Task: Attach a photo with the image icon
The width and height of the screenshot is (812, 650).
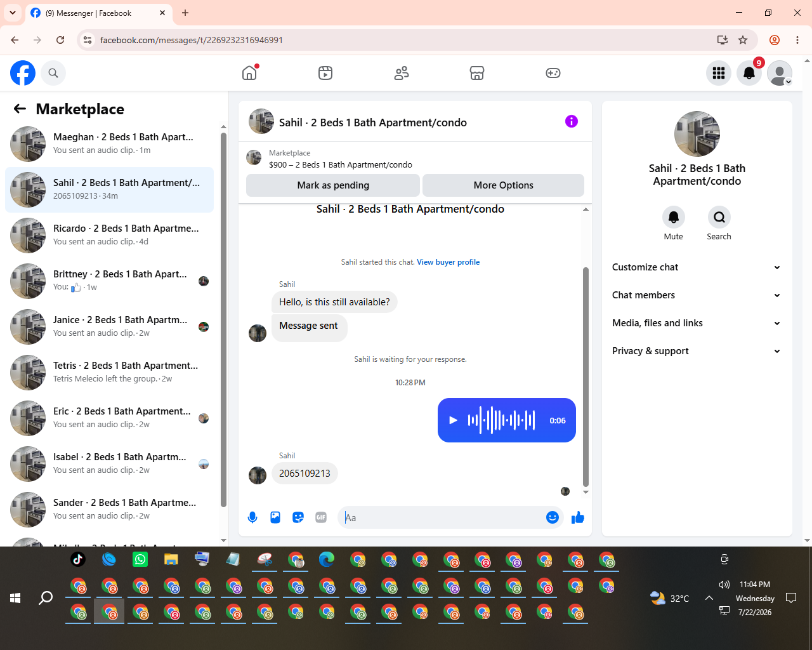Action: [x=275, y=517]
